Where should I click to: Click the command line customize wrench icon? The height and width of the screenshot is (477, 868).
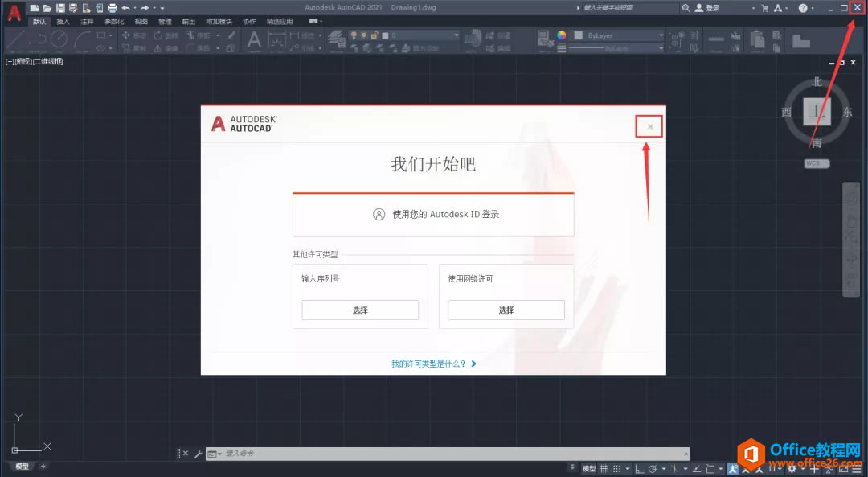pyautogui.click(x=199, y=454)
